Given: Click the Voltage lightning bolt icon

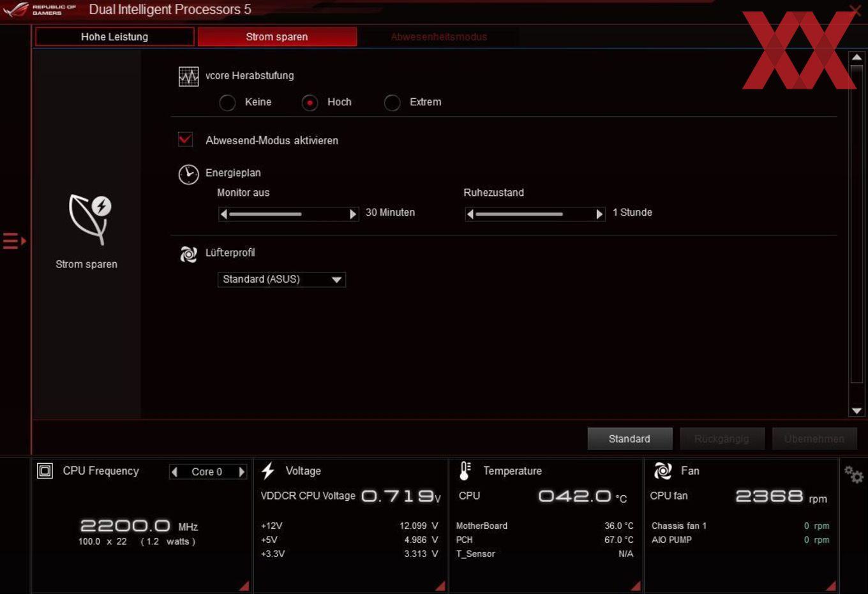Looking at the screenshot, I should point(268,471).
